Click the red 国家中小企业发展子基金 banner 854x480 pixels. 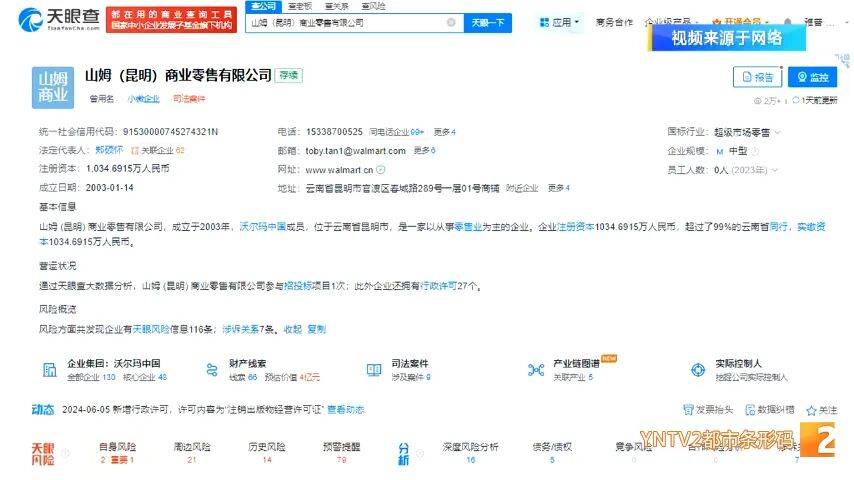pos(172,20)
